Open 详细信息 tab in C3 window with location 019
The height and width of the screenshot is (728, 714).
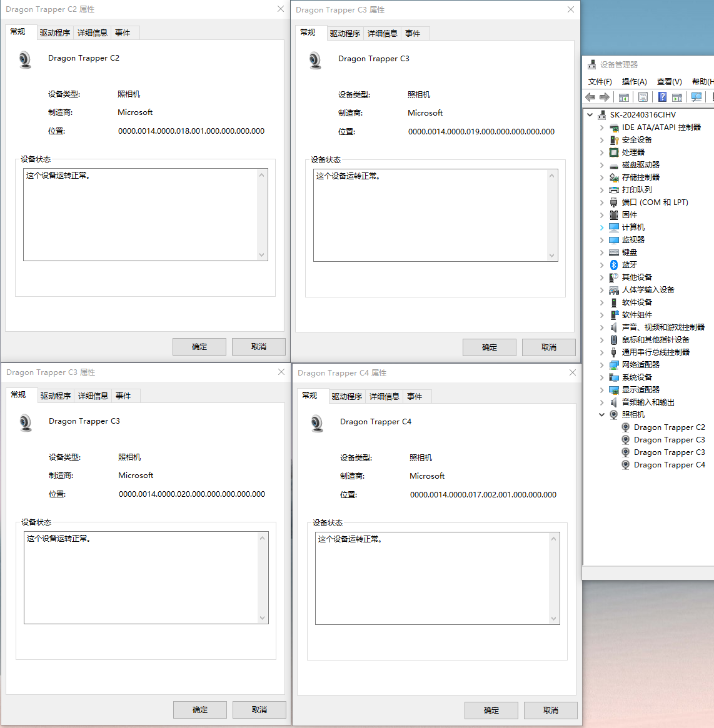point(382,33)
